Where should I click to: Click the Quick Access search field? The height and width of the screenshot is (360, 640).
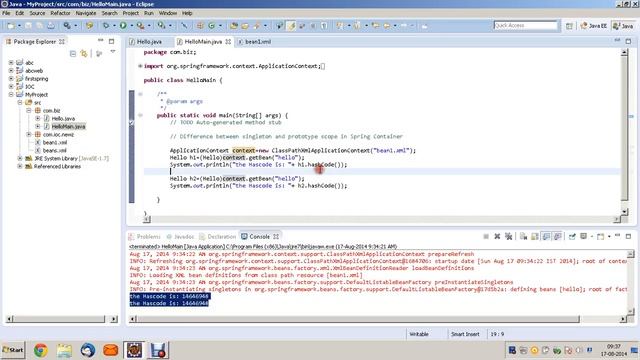pos(525,25)
